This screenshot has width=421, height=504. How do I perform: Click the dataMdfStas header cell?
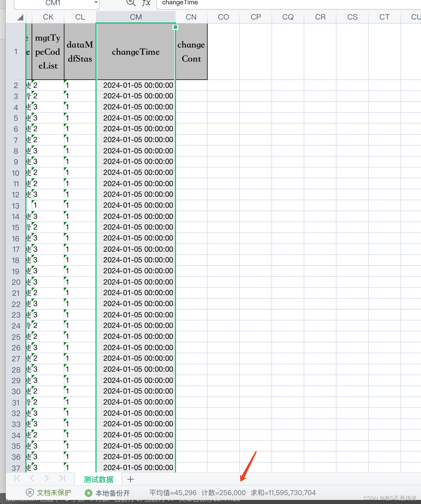[x=80, y=51]
